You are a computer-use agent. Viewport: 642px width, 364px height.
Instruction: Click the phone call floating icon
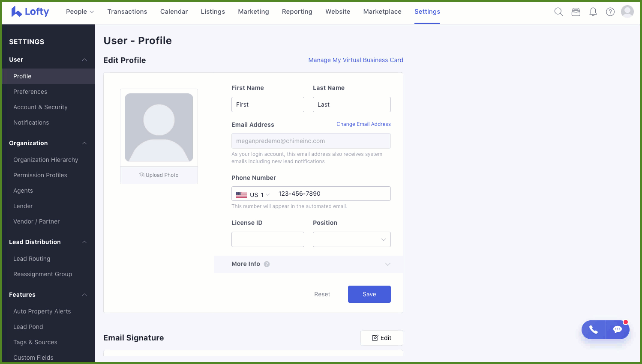[593, 330]
